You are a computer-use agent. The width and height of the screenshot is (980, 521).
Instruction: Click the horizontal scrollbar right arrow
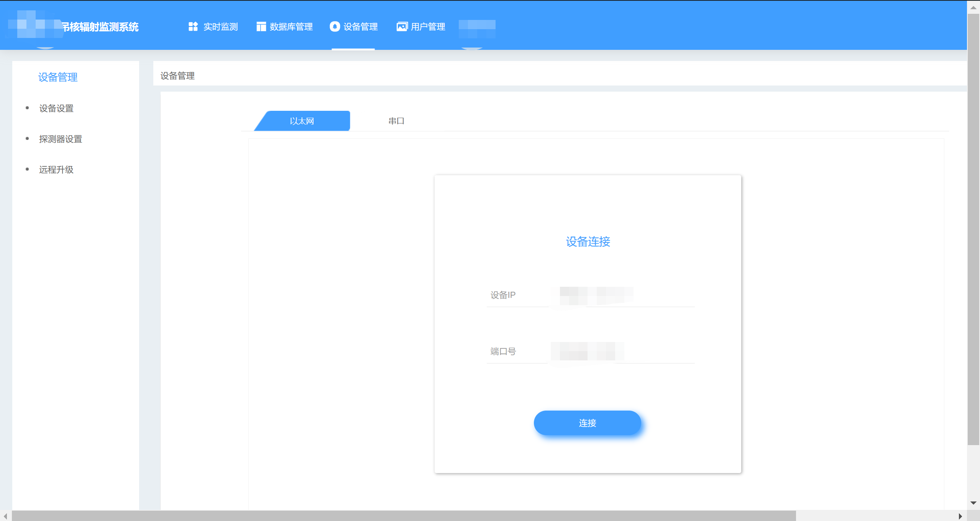pyautogui.click(x=960, y=516)
